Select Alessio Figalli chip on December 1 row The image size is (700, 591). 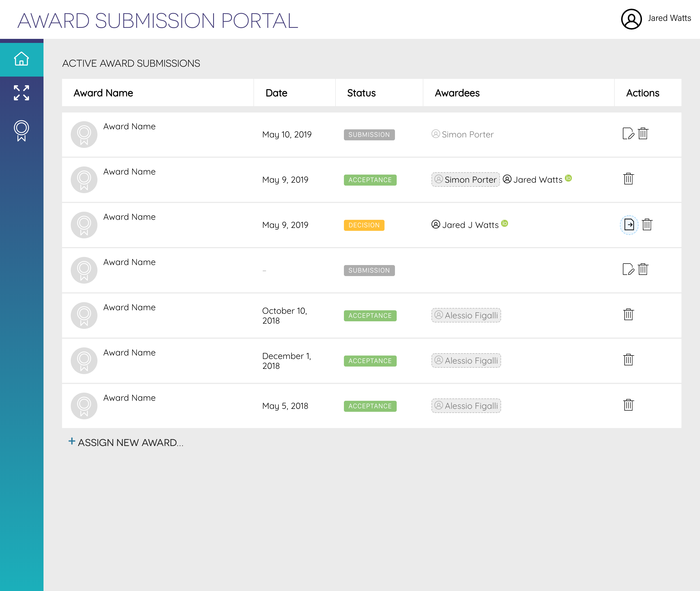[x=466, y=360]
